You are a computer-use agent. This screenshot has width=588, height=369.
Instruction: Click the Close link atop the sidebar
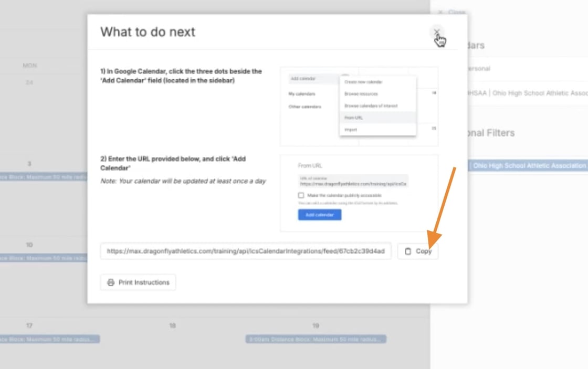click(x=451, y=12)
